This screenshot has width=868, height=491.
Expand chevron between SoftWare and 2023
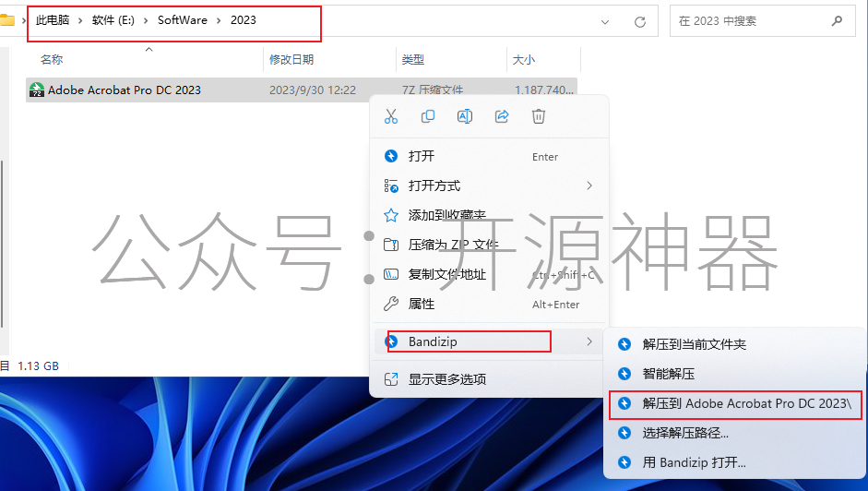(x=219, y=20)
